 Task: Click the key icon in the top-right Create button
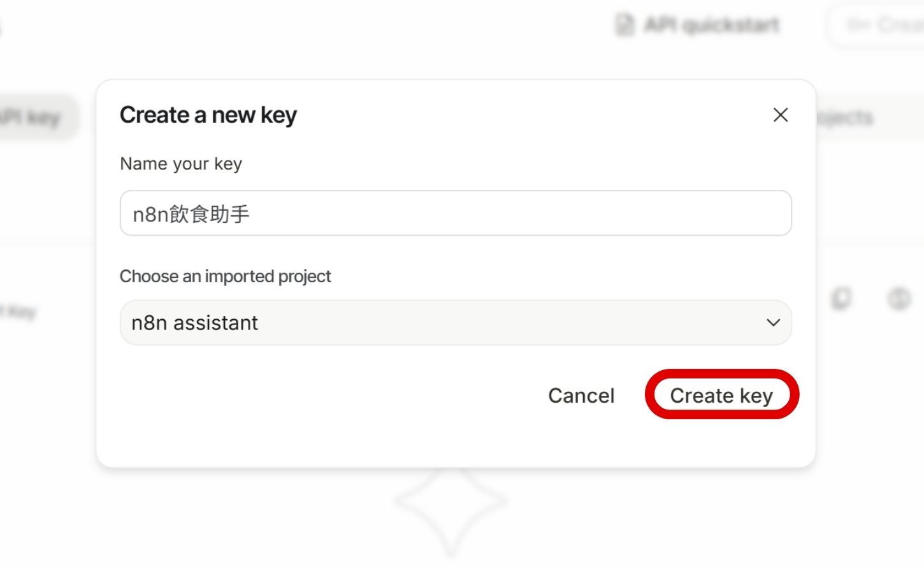click(858, 25)
